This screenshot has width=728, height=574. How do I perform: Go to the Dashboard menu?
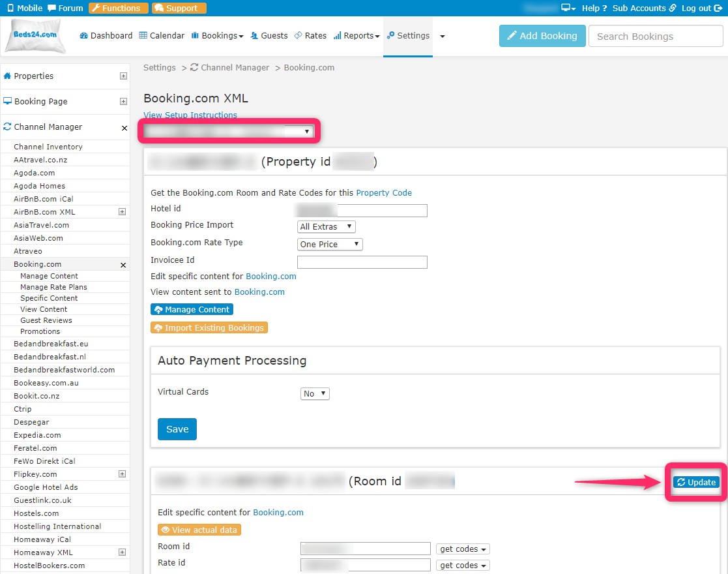coord(106,36)
